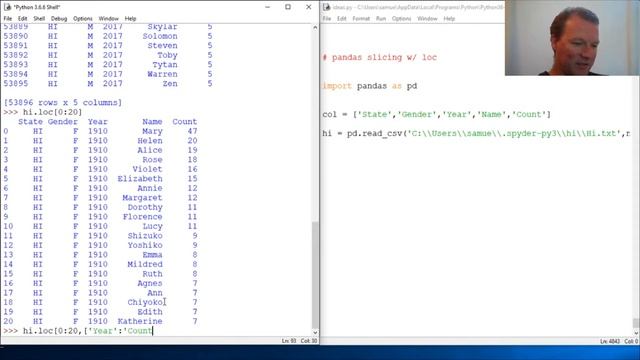Viewport: 640px width, 360px height.
Task: Open Run menu in editor window
Action: coord(381,19)
